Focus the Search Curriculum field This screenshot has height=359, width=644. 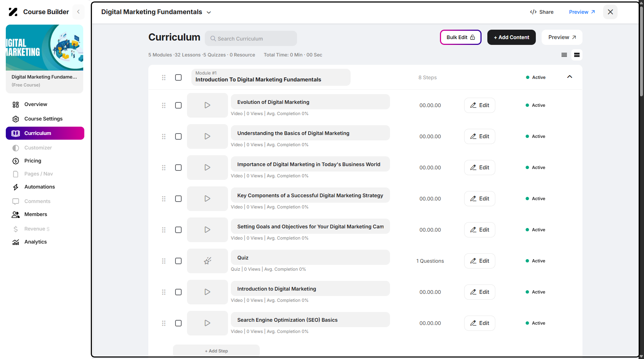point(251,38)
